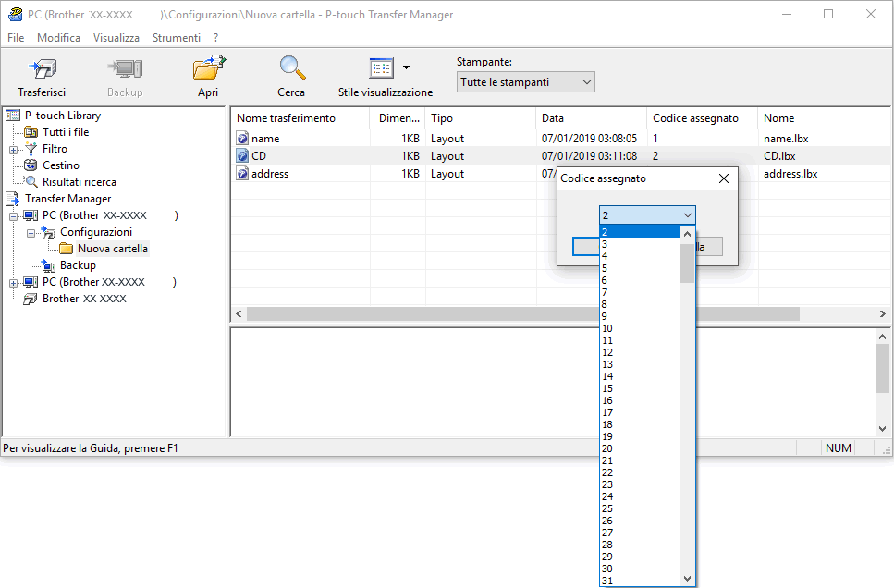Viewport: 894px width, 588px height.
Task: Select the Nuova cartella folder
Action: point(112,249)
